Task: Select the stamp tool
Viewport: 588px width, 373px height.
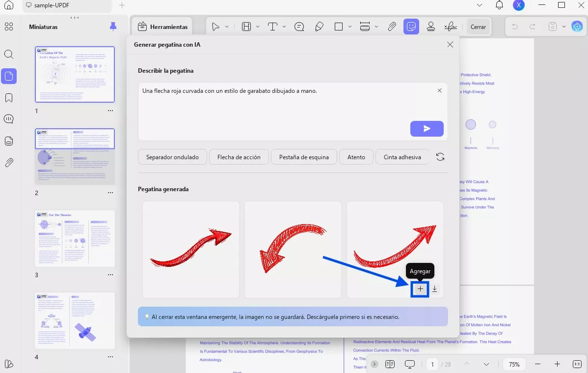Action: point(431,27)
